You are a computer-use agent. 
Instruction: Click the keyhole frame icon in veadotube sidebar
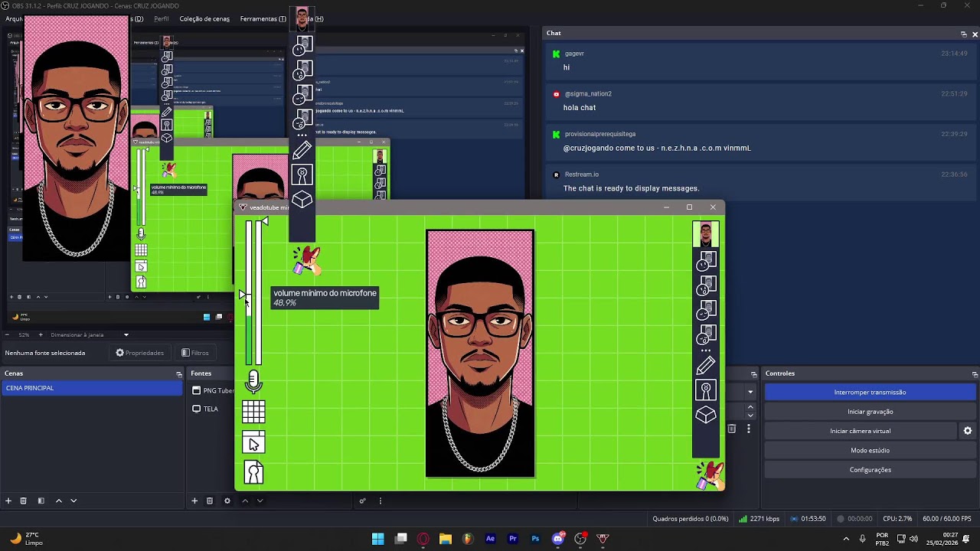pyautogui.click(x=706, y=390)
